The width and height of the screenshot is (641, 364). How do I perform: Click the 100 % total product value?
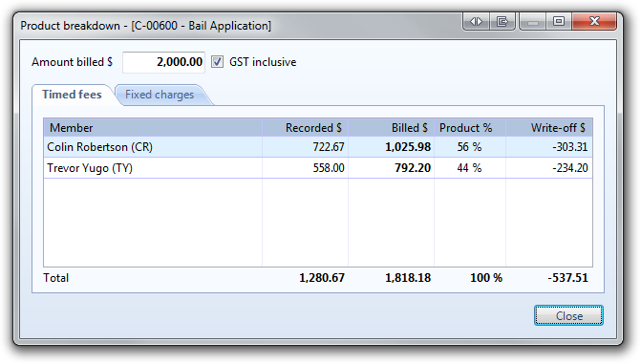coord(486,278)
